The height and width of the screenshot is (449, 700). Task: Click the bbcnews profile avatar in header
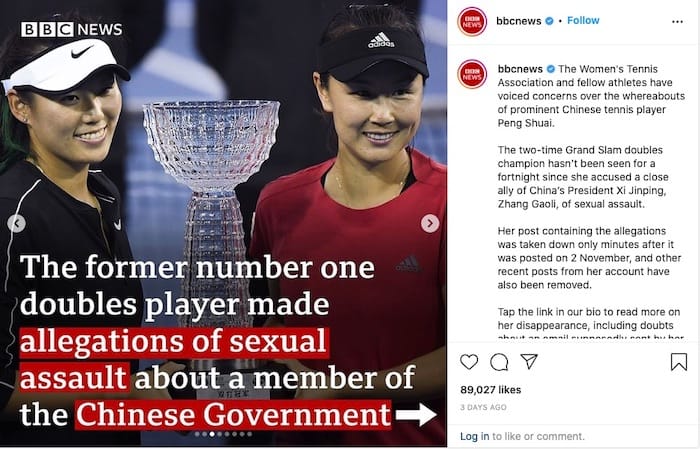[x=472, y=21]
